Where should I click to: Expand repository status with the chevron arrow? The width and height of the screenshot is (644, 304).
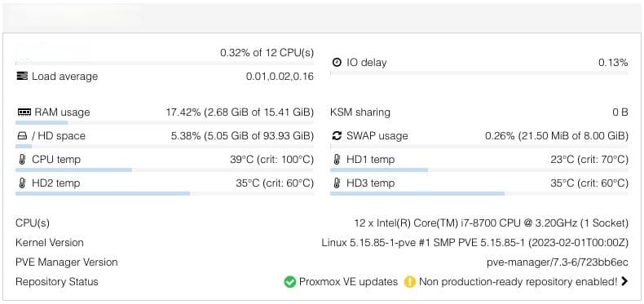(x=624, y=281)
